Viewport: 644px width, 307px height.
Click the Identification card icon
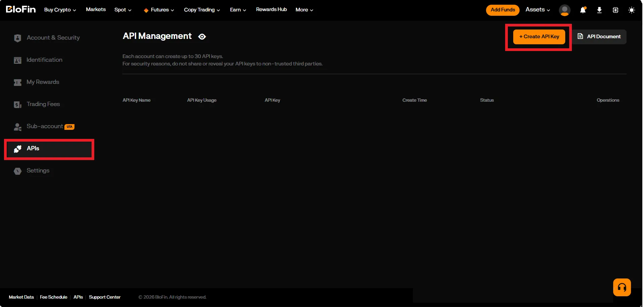point(18,60)
